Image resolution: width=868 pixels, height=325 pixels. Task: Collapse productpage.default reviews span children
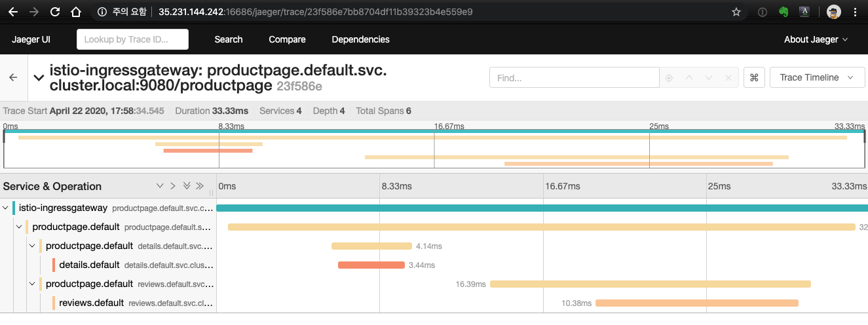(x=32, y=284)
